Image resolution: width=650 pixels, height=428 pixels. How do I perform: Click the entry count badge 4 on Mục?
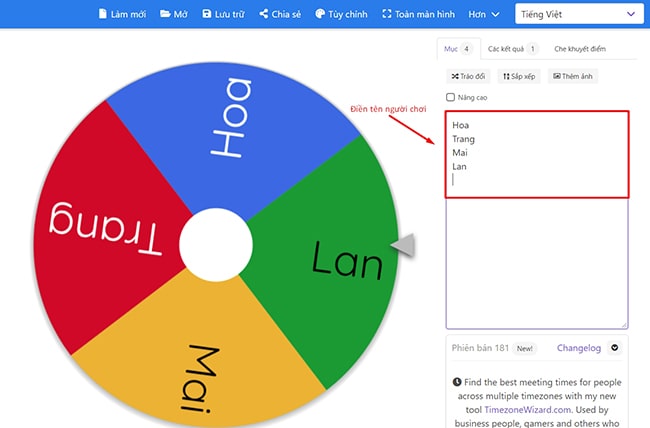pyautogui.click(x=466, y=49)
